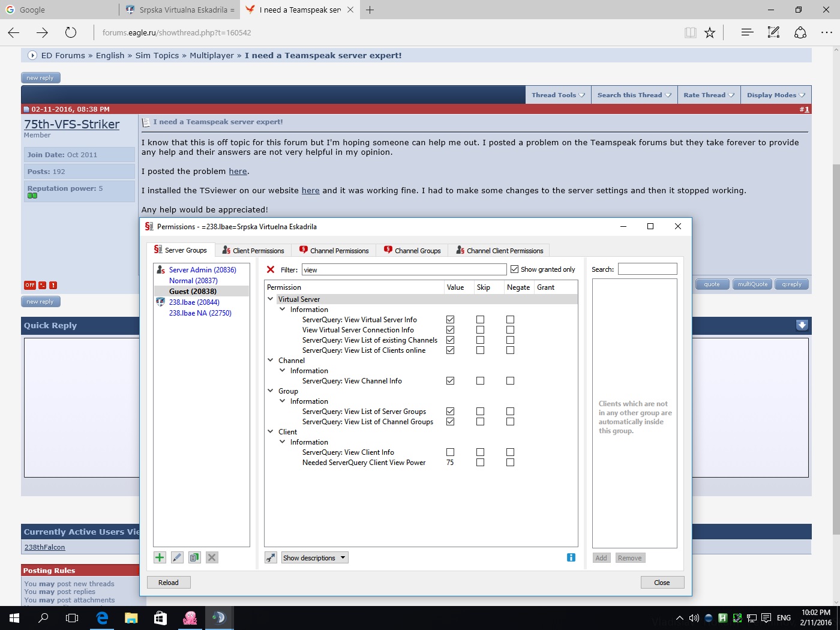Toggle the Show granted only checkbox
Image resolution: width=840 pixels, height=630 pixels.
point(514,269)
